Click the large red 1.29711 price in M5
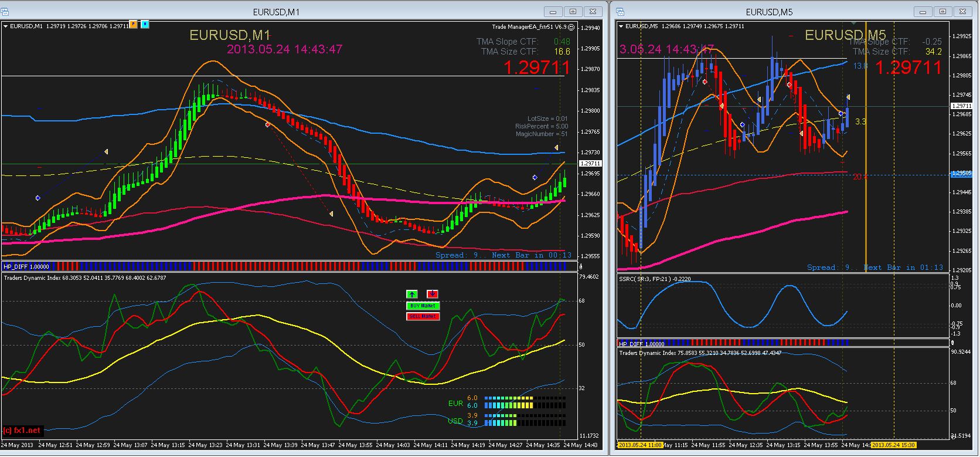Viewport: 980px width, 457px height. (x=908, y=68)
